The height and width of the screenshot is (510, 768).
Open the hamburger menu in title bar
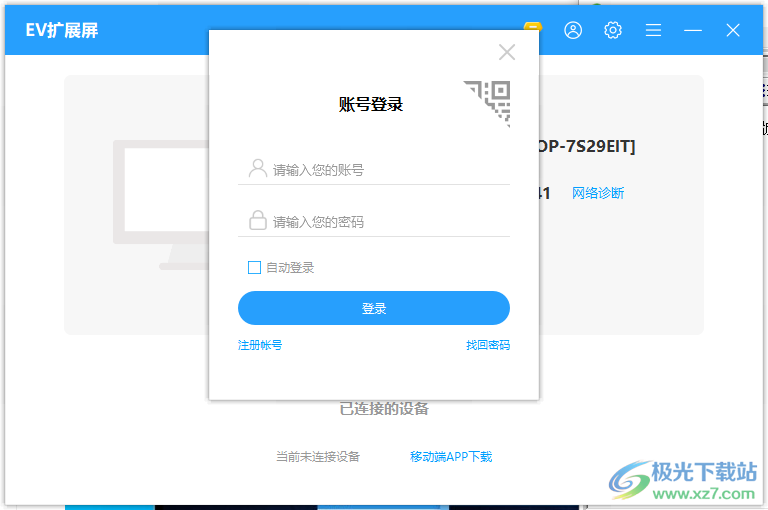(x=653, y=30)
